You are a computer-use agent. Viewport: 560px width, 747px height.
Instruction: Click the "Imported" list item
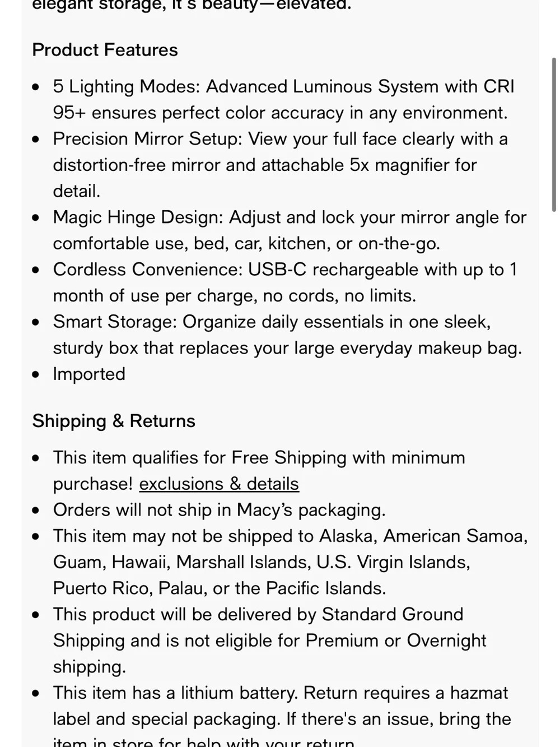point(89,374)
